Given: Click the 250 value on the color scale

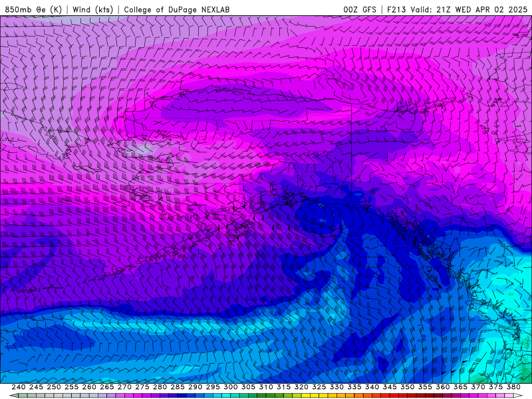Looking at the screenshot, I should [54, 387].
